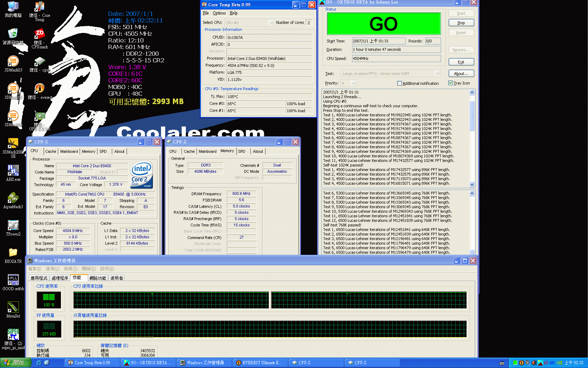Switch to the Mainboard tab in left CPU-Z
Image resolution: width=588 pixels, height=368 pixels.
69,151
